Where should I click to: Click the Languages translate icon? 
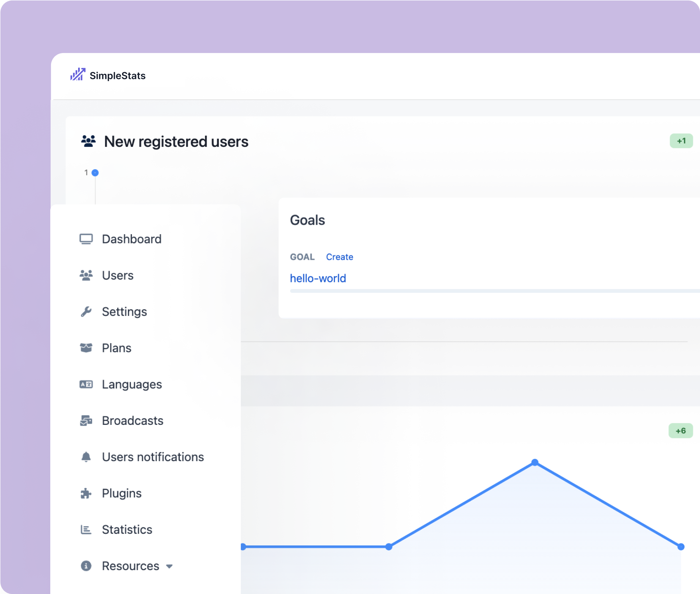pos(86,384)
